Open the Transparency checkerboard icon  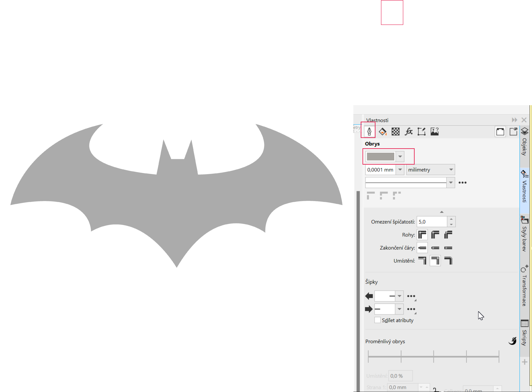point(395,131)
